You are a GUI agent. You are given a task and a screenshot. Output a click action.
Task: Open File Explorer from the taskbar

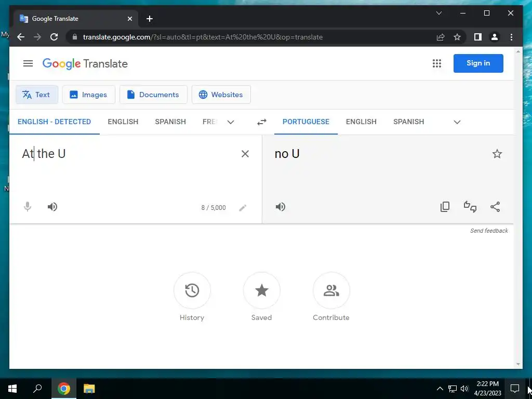pos(89,389)
